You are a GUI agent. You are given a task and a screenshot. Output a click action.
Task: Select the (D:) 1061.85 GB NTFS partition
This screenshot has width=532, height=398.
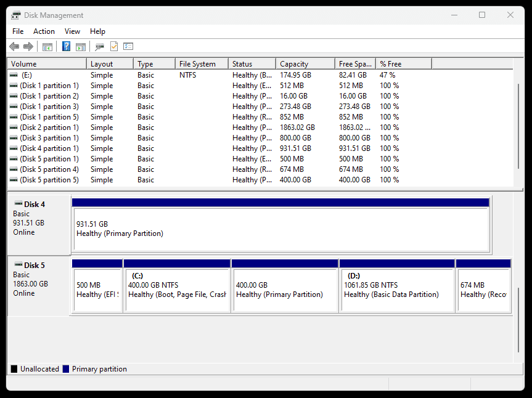[x=396, y=290]
